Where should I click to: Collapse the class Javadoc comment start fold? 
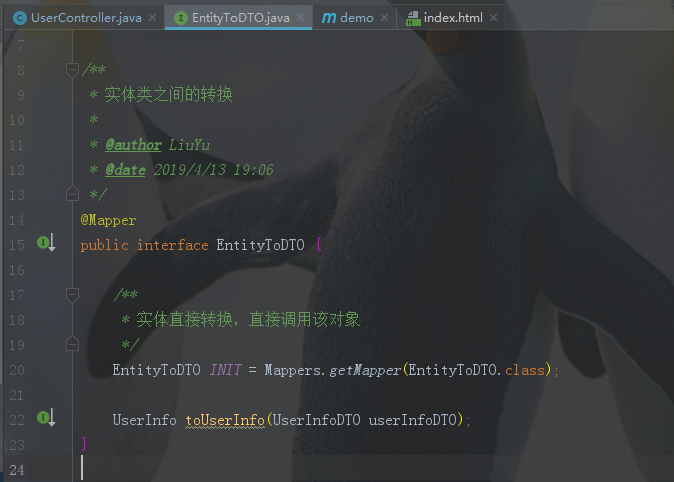coord(72,70)
